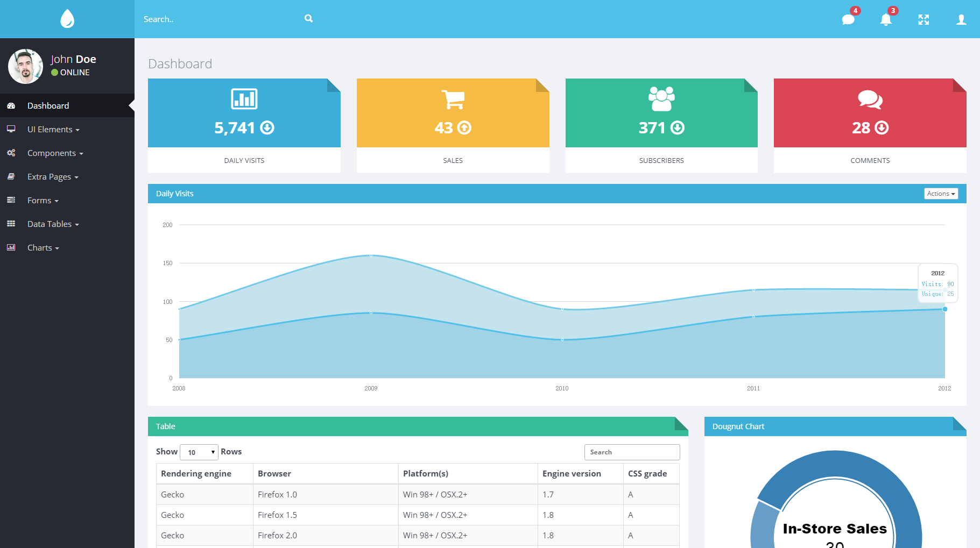The width and height of the screenshot is (980, 548).
Task: Click the John Doe name text
Action: 73,59
